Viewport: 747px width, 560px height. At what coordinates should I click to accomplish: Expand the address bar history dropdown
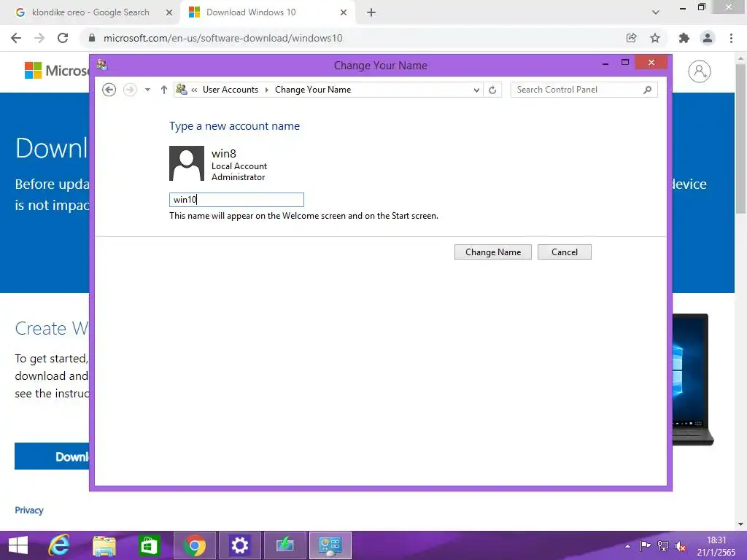click(476, 90)
